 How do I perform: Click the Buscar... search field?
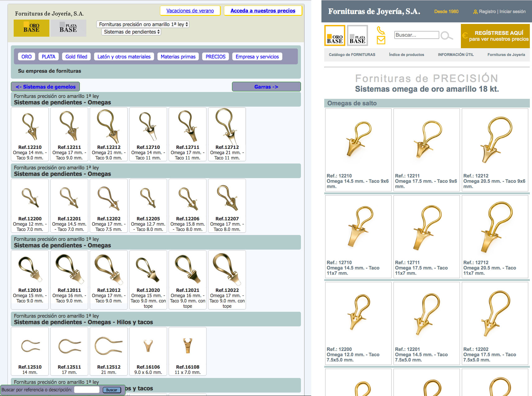(x=416, y=35)
